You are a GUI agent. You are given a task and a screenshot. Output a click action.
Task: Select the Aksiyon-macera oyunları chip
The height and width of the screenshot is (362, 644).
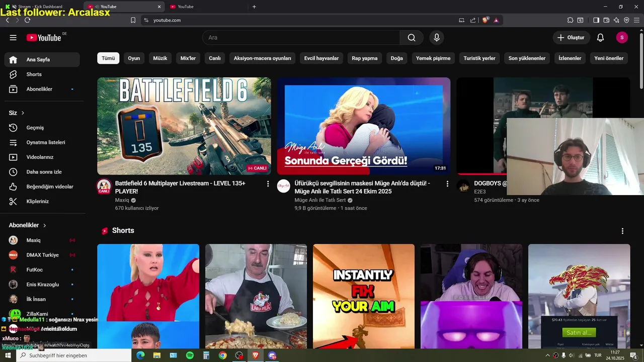pos(263,58)
